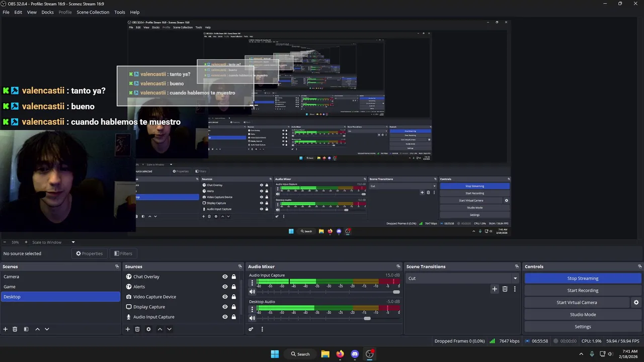Remove selected source using Sources trash icon

tap(137, 329)
